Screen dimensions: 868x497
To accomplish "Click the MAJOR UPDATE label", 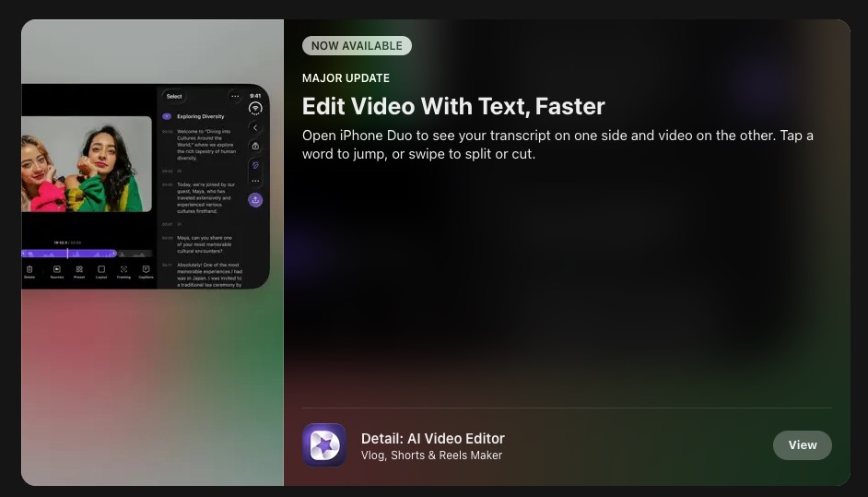I will [x=346, y=78].
